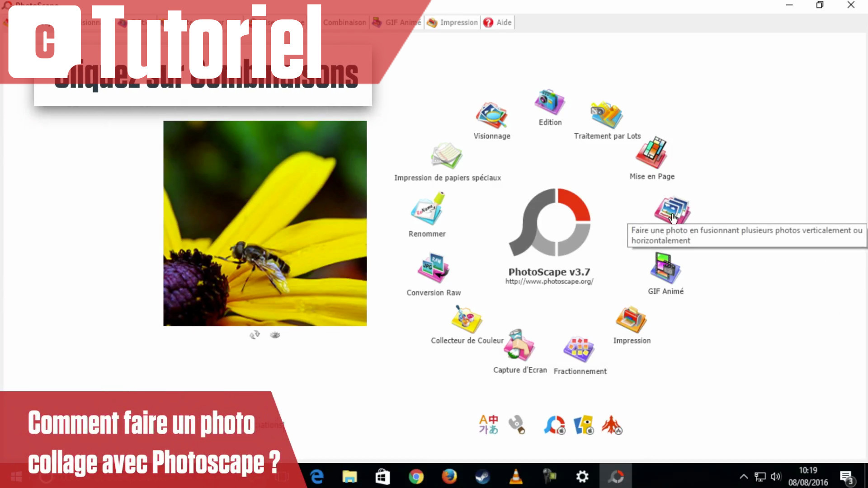The image size is (868, 488).
Task: Toggle the eye preview icon under the image
Action: [x=274, y=335]
